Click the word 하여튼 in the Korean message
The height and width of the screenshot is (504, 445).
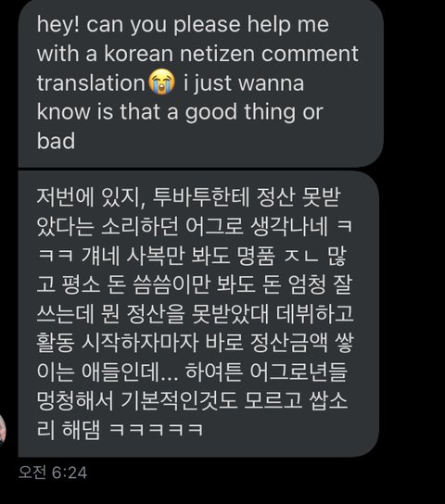pyautogui.click(x=214, y=372)
